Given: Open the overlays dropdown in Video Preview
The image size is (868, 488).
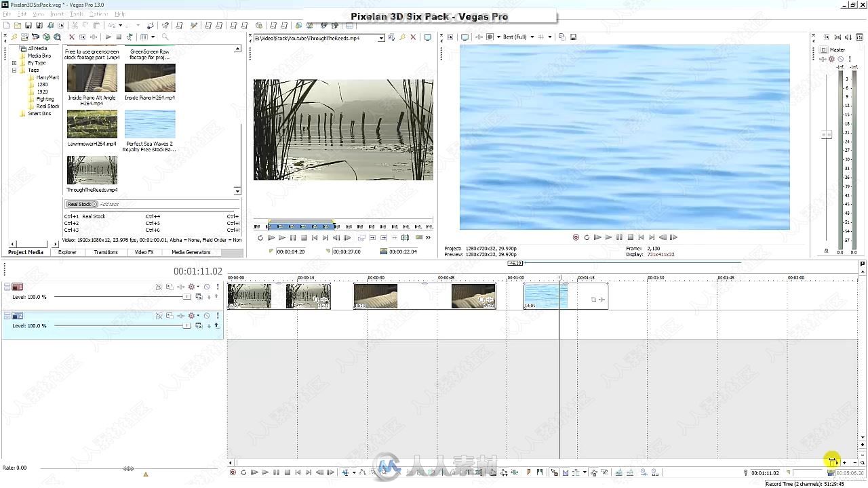Looking at the screenshot, I should 550,37.
